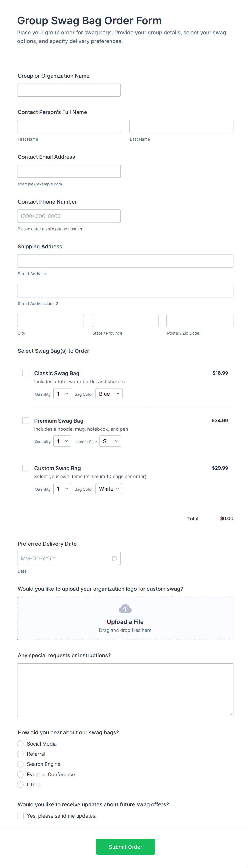Select Event or Conference radio option

point(21,774)
